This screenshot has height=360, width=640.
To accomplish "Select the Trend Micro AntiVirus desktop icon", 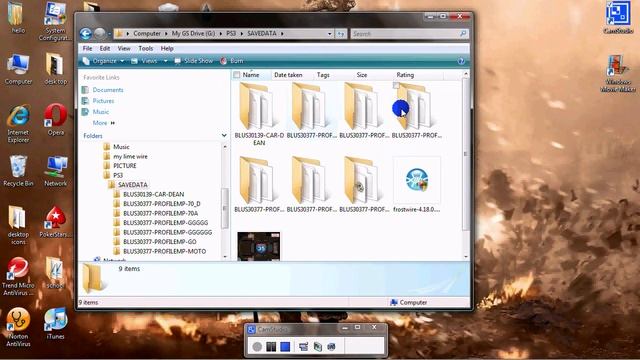I will tap(18, 276).
